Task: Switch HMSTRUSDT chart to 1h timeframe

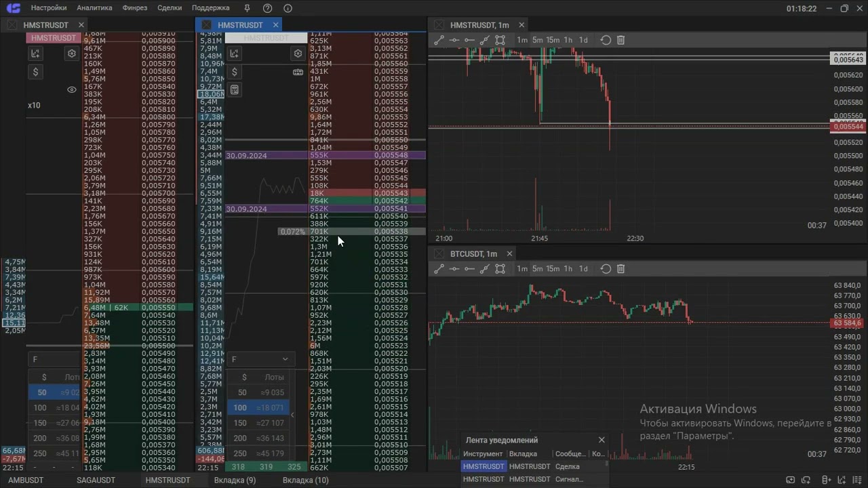Action: click(x=568, y=40)
